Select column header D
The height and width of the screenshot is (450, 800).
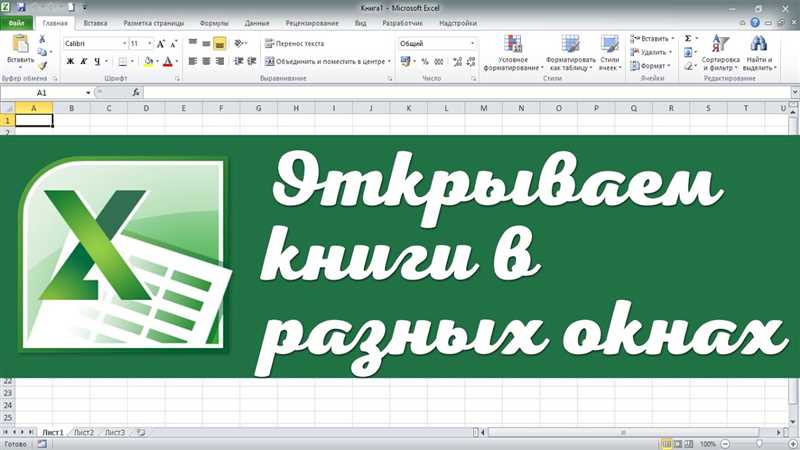click(x=146, y=108)
